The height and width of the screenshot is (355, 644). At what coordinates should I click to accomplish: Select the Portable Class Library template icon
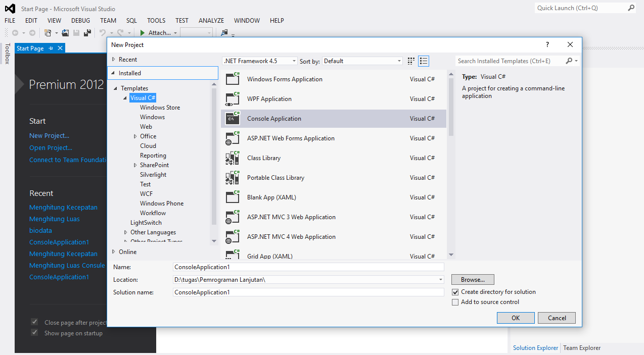(233, 177)
